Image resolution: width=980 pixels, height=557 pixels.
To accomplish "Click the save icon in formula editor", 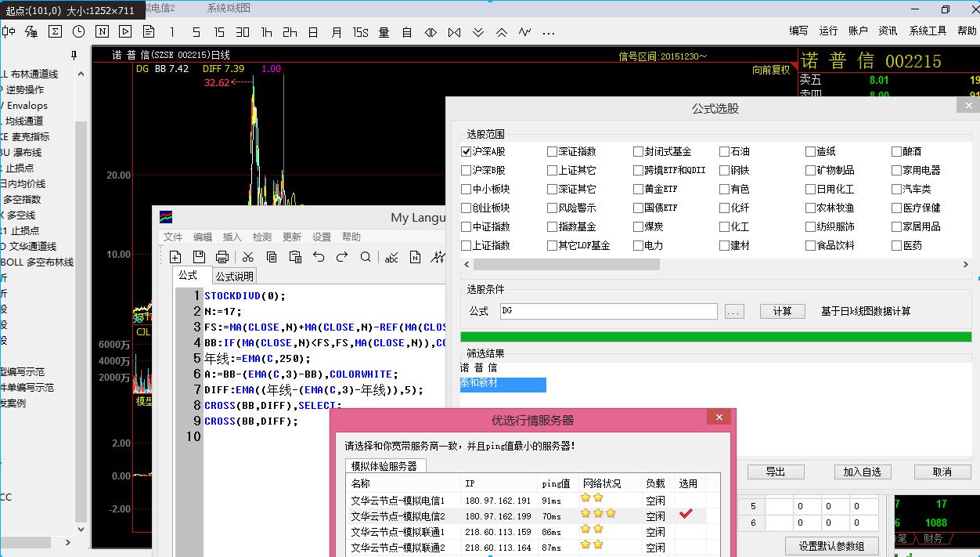I will (x=199, y=257).
